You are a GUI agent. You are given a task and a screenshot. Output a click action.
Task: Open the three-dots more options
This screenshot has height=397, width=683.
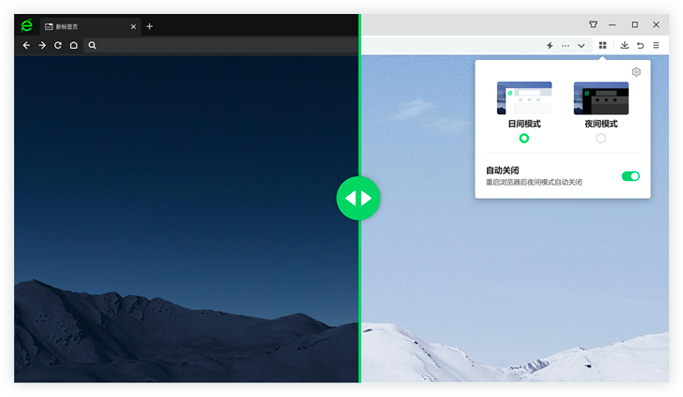click(565, 45)
